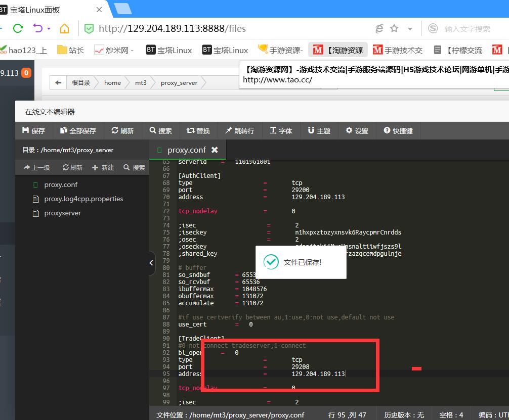509x420 pixels.
Task: Open Jump to line (跳转行) tool
Action: click(239, 130)
